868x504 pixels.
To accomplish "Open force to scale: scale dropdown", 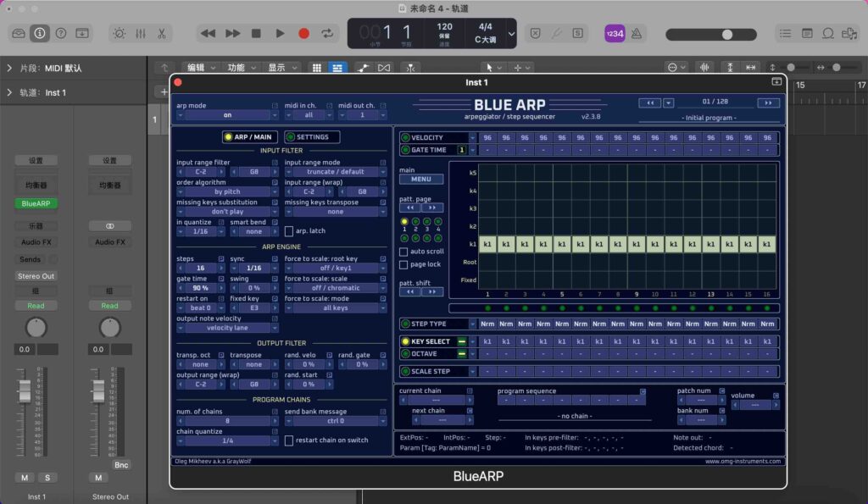I will pos(336,288).
